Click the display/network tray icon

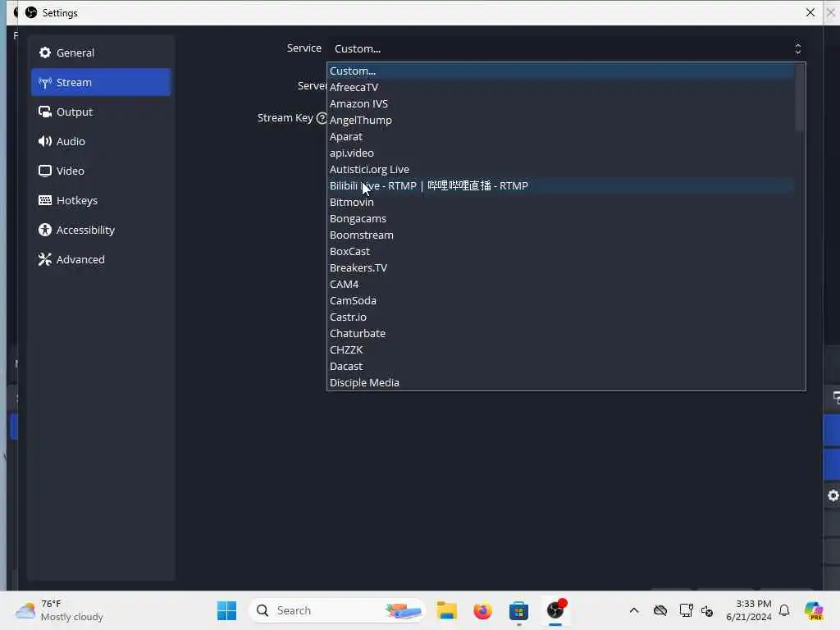(x=686, y=610)
